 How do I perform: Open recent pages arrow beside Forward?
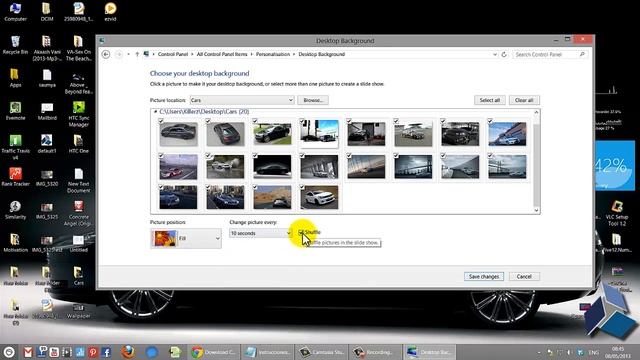pyautogui.click(x=128, y=54)
